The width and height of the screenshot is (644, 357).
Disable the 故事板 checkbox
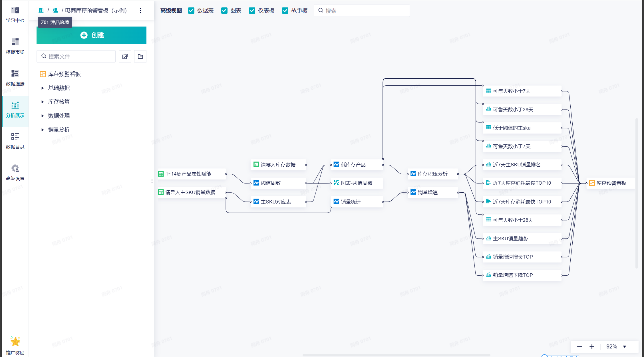point(285,11)
